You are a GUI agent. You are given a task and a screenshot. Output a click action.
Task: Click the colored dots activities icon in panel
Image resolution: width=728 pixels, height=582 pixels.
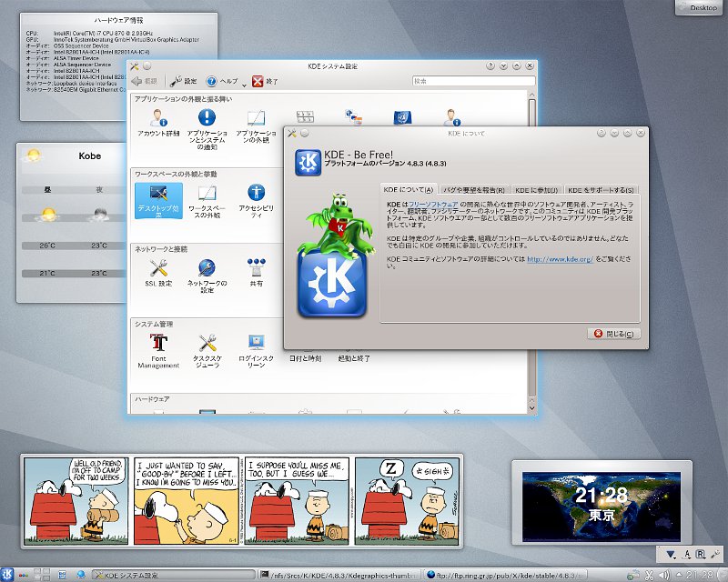click(x=24, y=575)
